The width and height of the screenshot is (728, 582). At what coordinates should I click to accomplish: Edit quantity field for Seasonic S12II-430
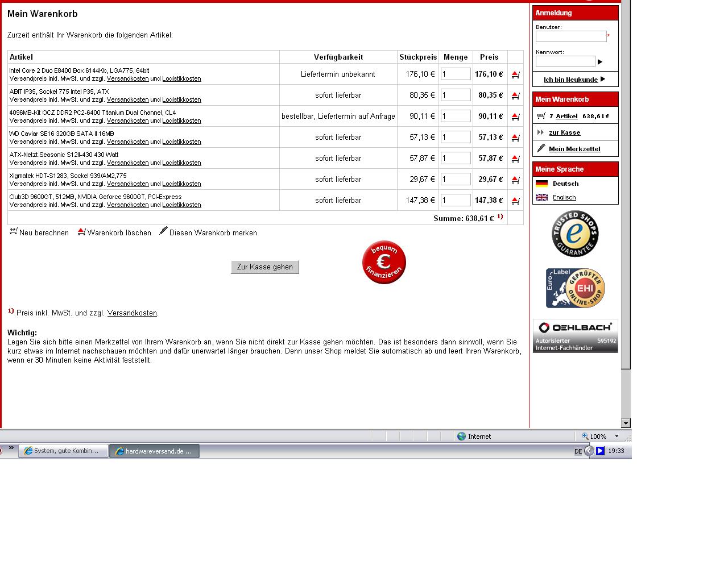[456, 158]
